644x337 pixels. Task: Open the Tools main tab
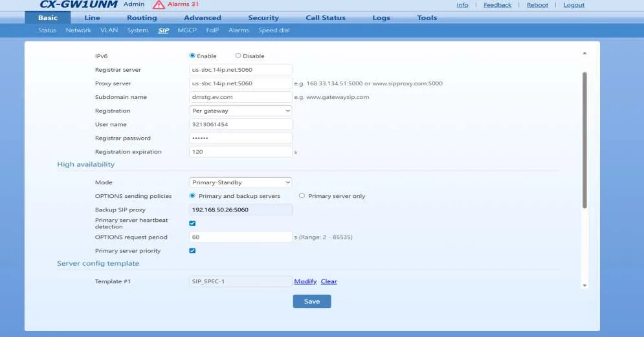point(427,17)
